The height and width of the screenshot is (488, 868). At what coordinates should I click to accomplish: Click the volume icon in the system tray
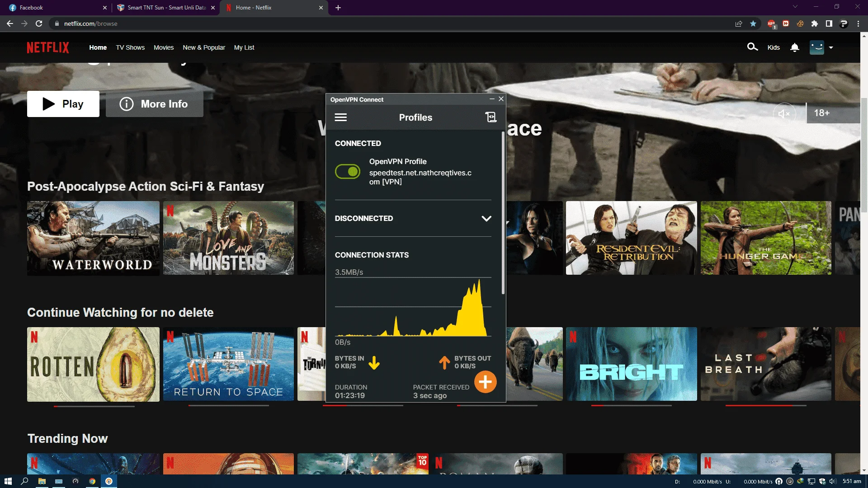pyautogui.click(x=833, y=481)
